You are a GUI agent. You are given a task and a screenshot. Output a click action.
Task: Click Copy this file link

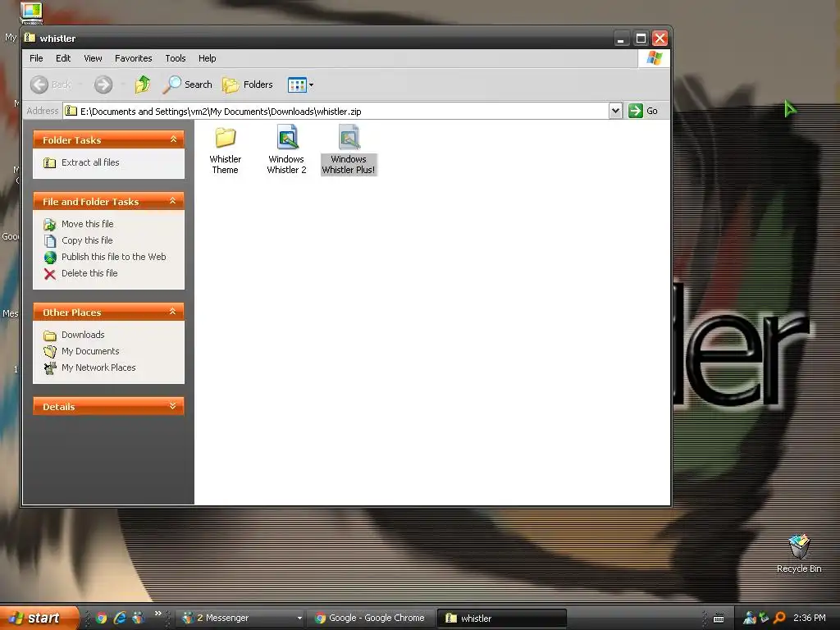(x=87, y=240)
